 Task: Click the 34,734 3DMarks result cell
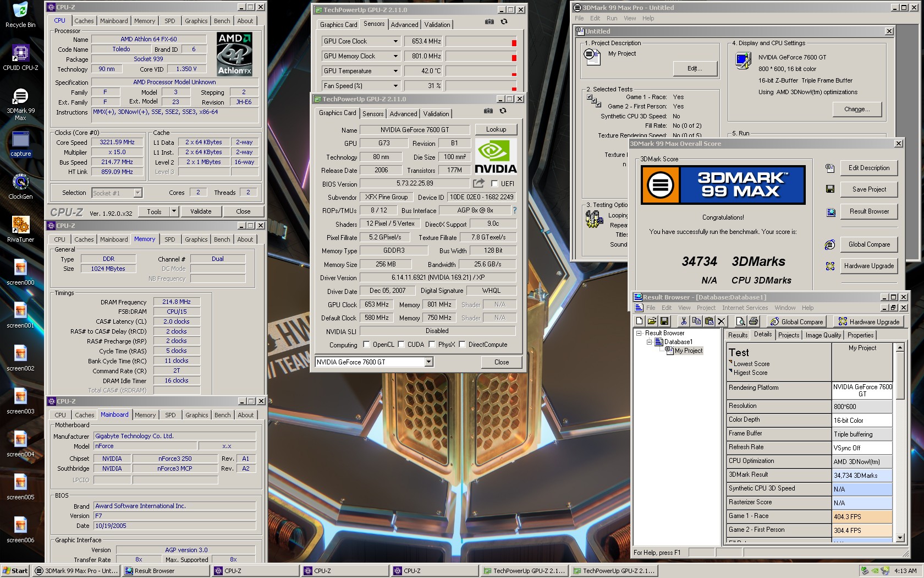click(862, 476)
